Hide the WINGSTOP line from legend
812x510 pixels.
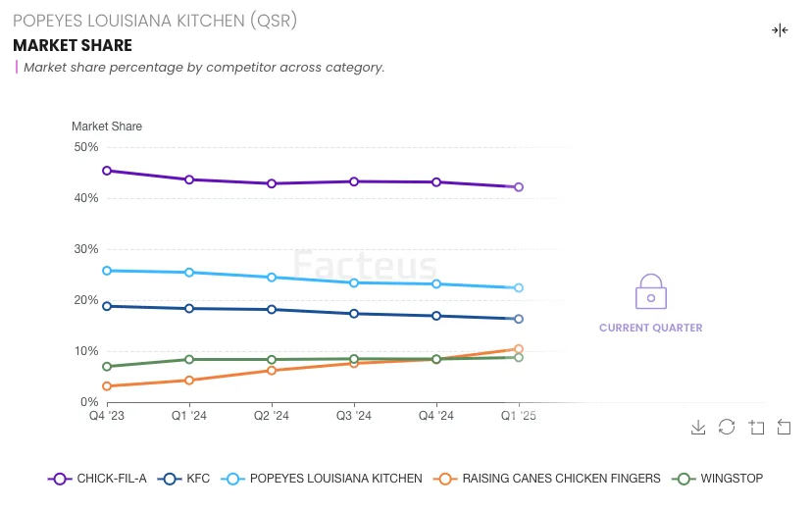(x=718, y=479)
